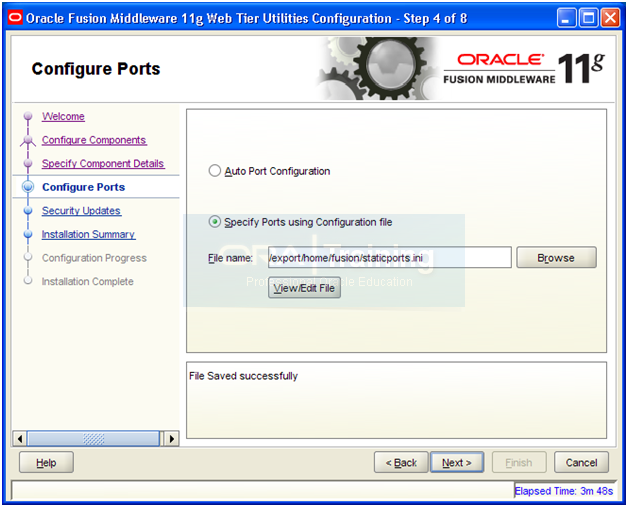Click the Configure Components step node icon
Screen dimensions: 628x507
coord(28,140)
